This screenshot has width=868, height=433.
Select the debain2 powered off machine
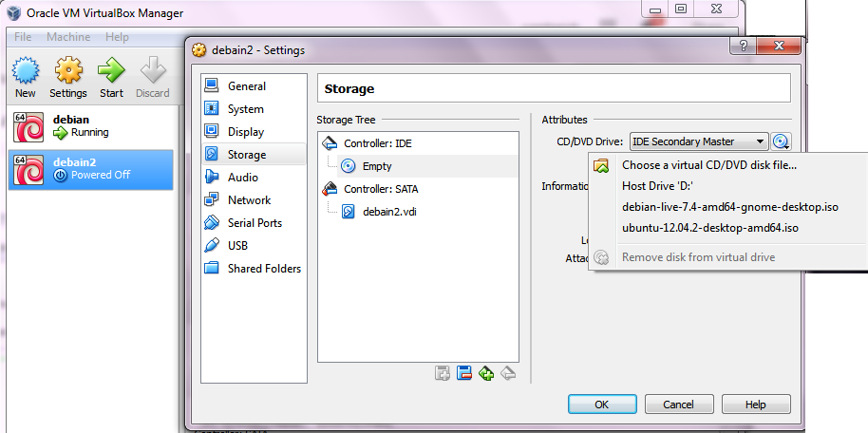[91, 169]
